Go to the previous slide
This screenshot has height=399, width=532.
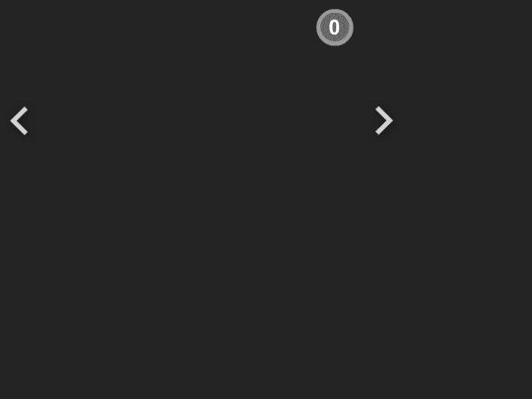coord(19,120)
